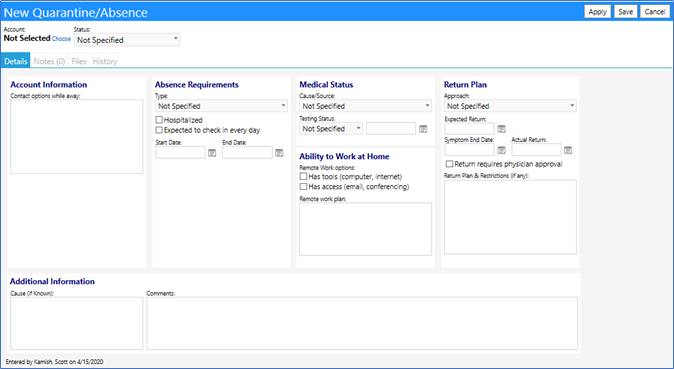The height and width of the screenshot is (369, 674).
Task: Click the 'Account Information' heading
Action: point(49,85)
